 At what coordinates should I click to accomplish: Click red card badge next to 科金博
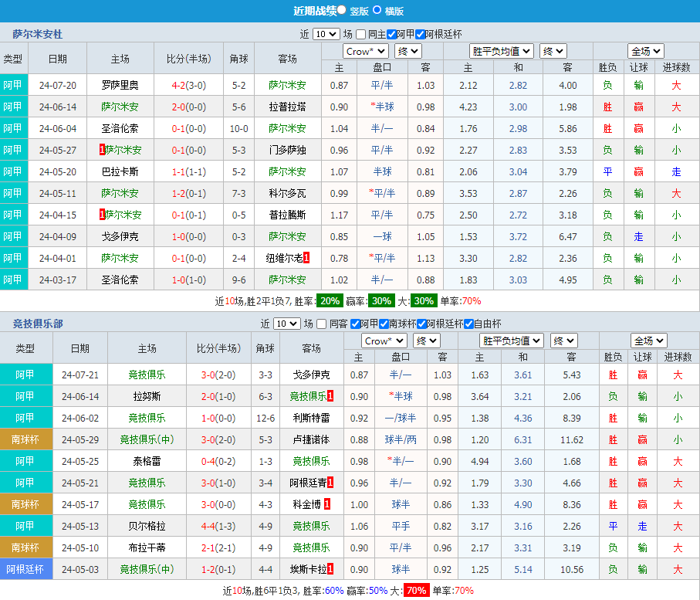[x=327, y=504]
